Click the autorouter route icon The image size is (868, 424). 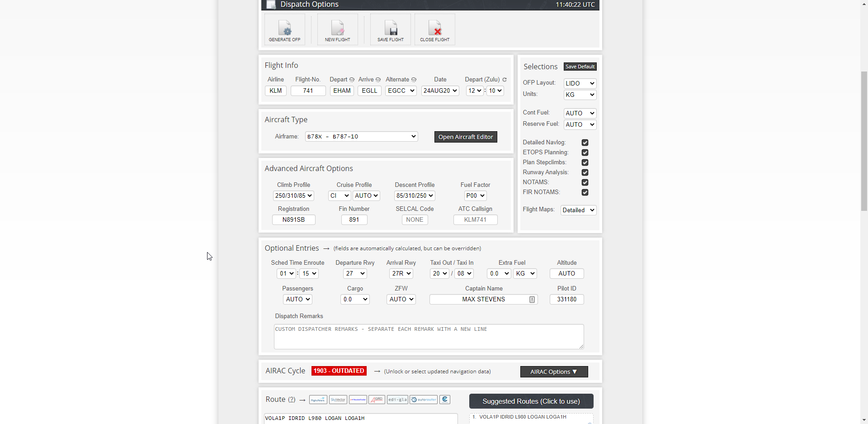tap(424, 400)
